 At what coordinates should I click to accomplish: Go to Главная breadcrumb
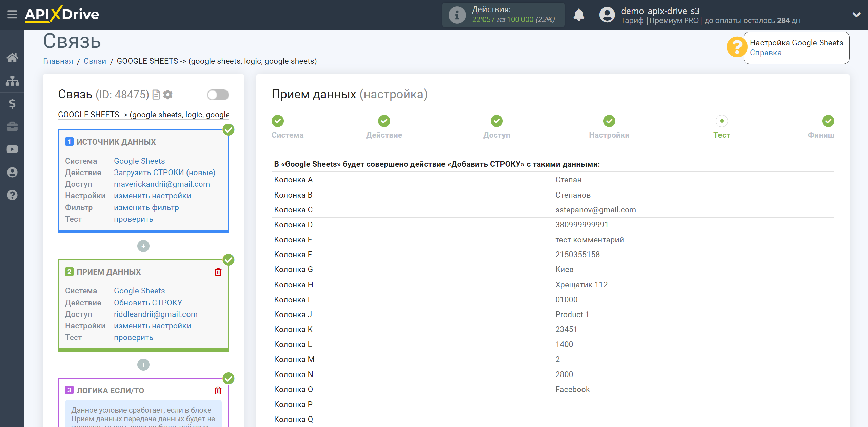[58, 61]
